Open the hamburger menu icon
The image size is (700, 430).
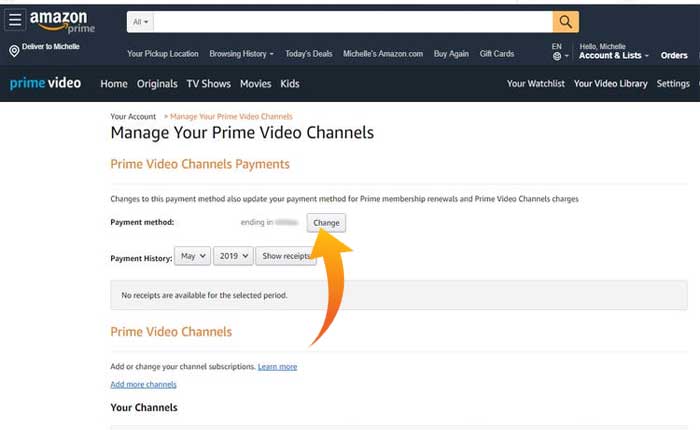[x=16, y=21]
